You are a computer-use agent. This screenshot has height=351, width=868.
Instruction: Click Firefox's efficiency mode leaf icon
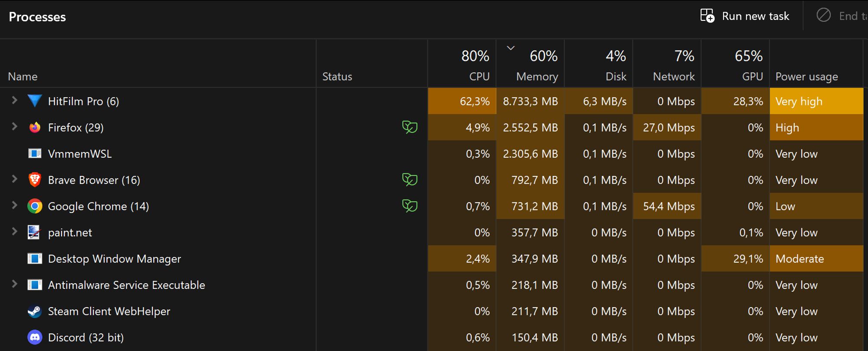click(410, 127)
